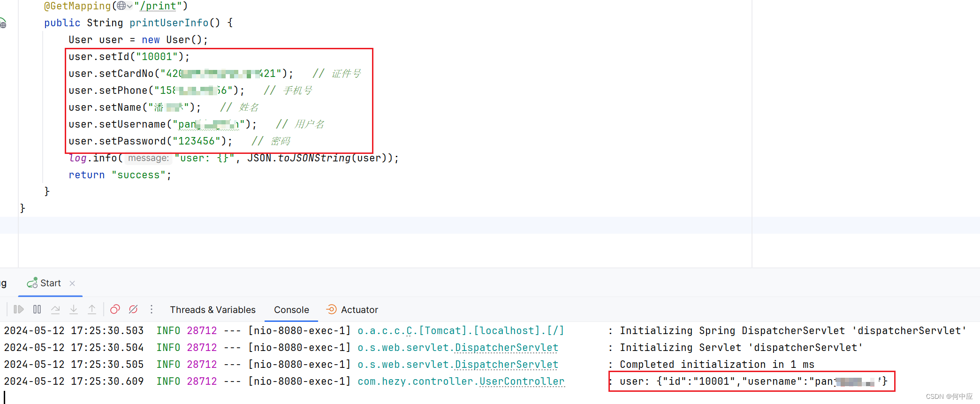Click the user.setPassword("123456") statement
This screenshot has width=980, height=404.
pyautogui.click(x=150, y=141)
